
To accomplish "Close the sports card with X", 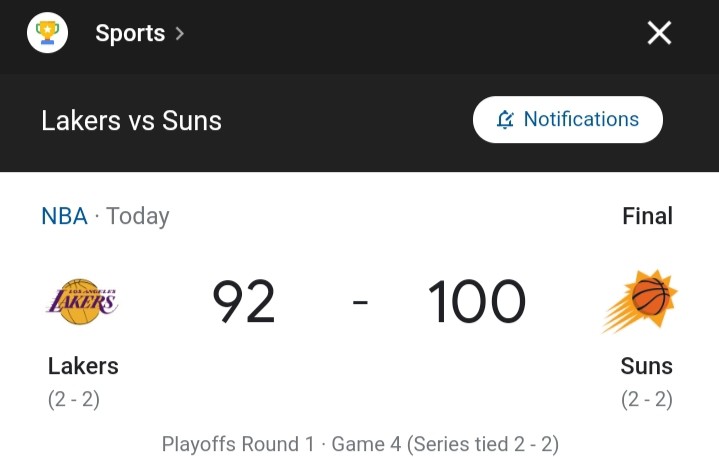I will point(659,33).
